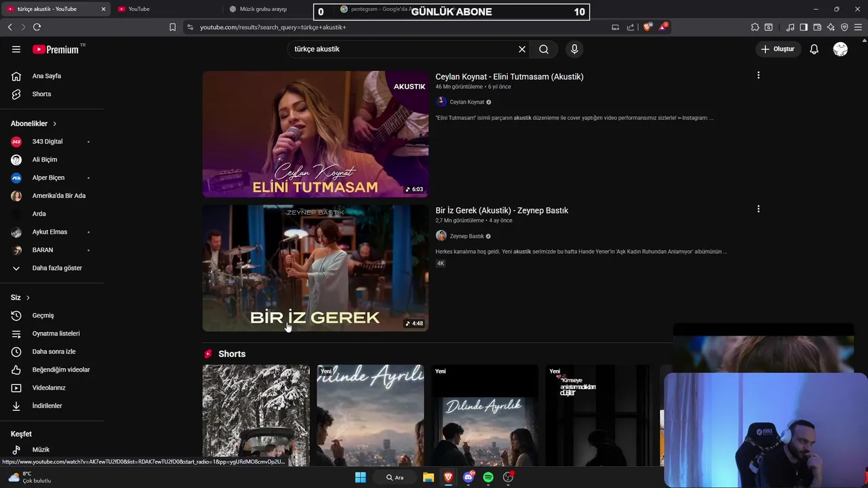The width and height of the screenshot is (868, 488).
Task: Toggle the browser sidebar panel icon
Action: pos(804,27)
